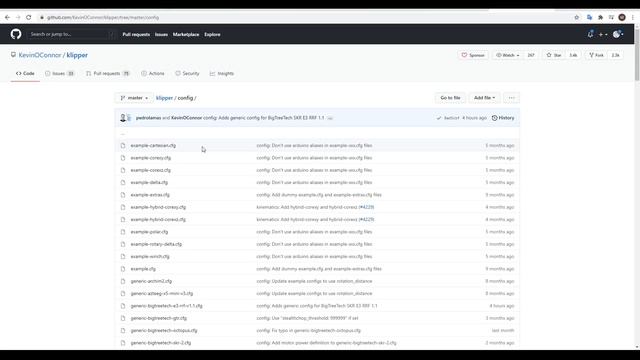The width and height of the screenshot is (640, 360).
Task: Reload the page with refresh icon
Action: coord(29,18)
